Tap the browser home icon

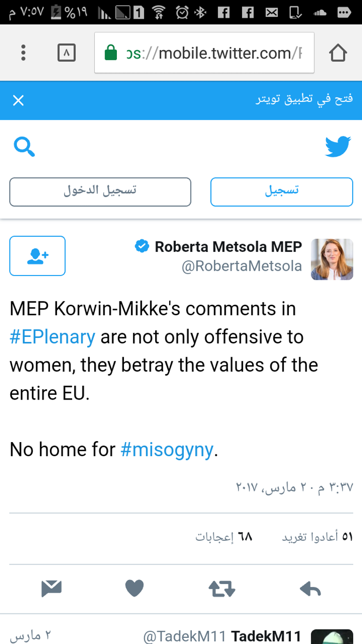coord(338,53)
